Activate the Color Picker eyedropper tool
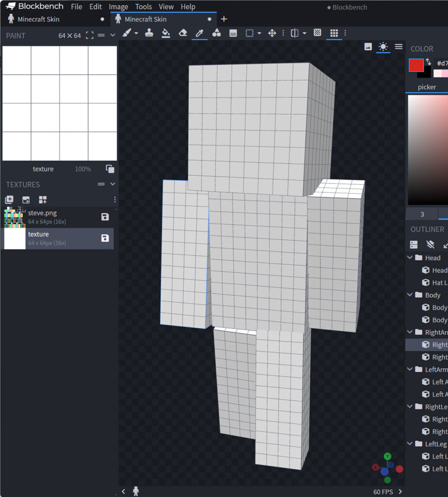Screen dimensions: 448x497 [199, 33]
